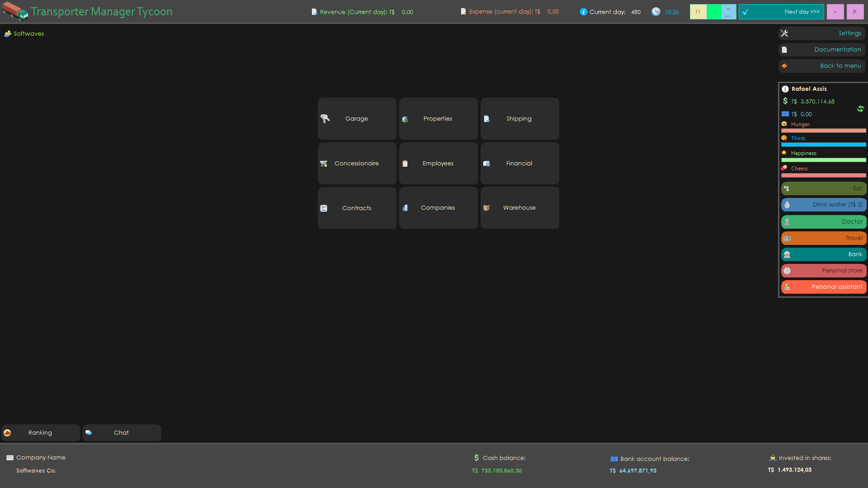The height and width of the screenshot is (488, 868).
Task: Visit the Doctor
Action: [823, 221]
